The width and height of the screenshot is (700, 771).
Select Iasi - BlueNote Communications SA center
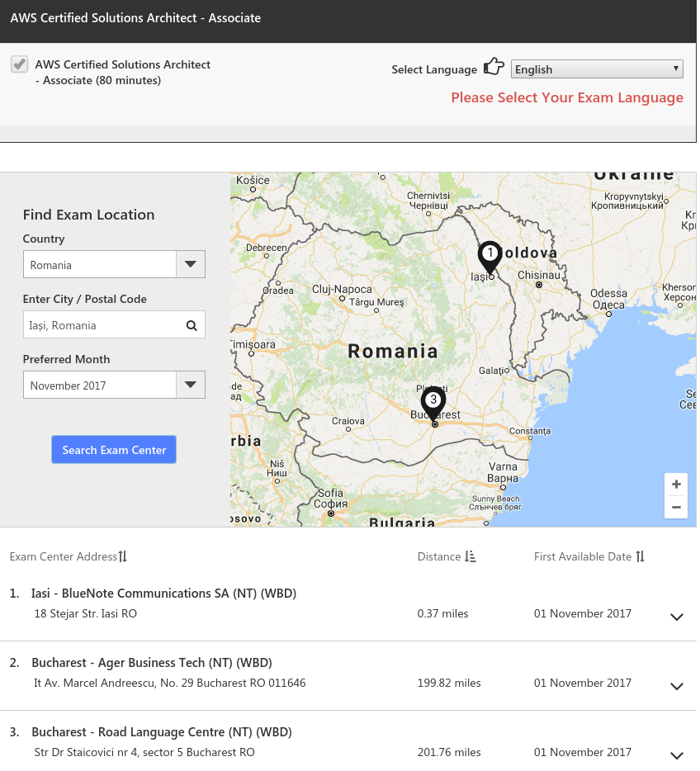coord(164,595)
